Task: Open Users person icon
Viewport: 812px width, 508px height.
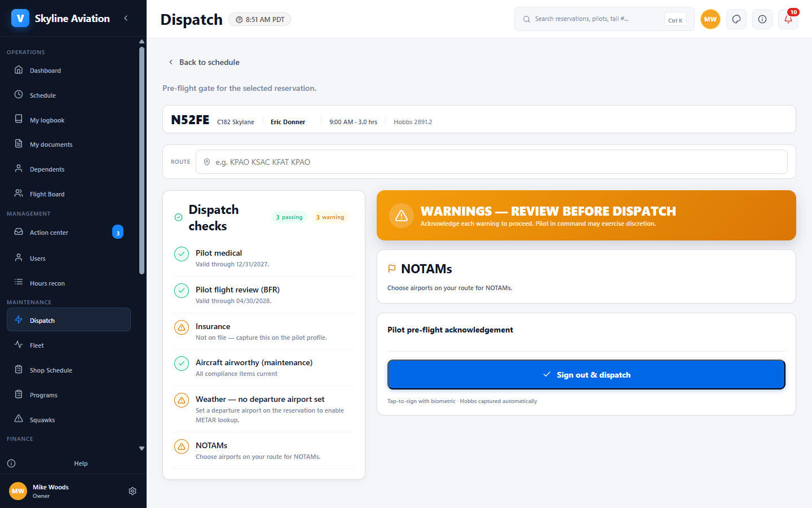Action: 19,258
